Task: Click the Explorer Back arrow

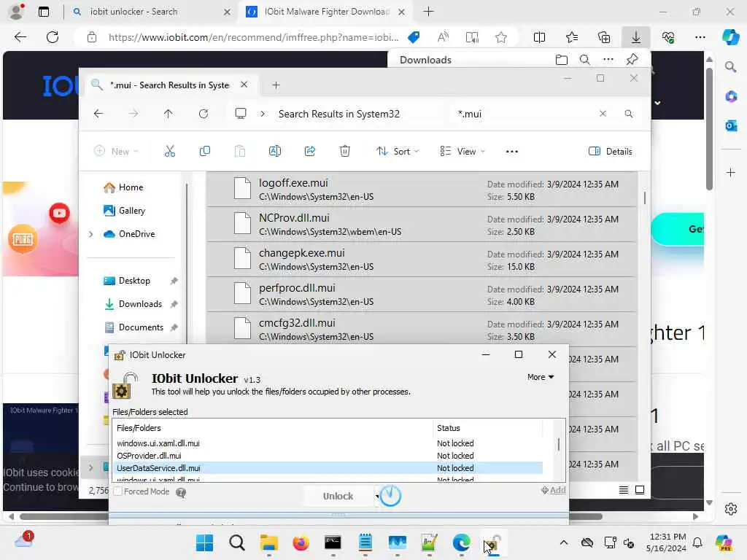Action: (x=98, y=114)
